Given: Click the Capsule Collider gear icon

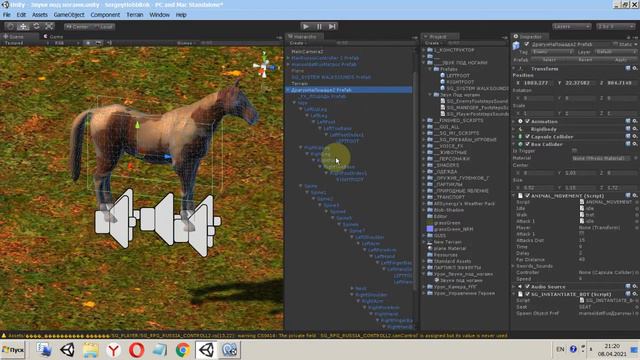Looking at the screenshot, I should coord(635,136).
